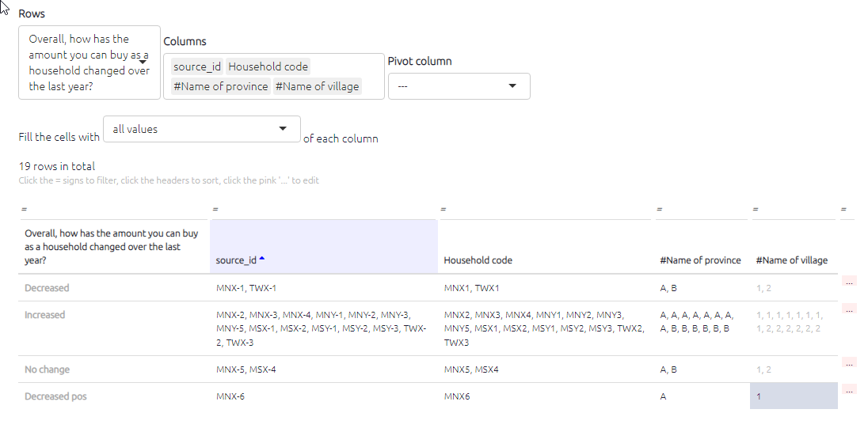Click the = filter sign above #Name of village
The height and width of the screenshot is (432, 868).
click(756, 209)
